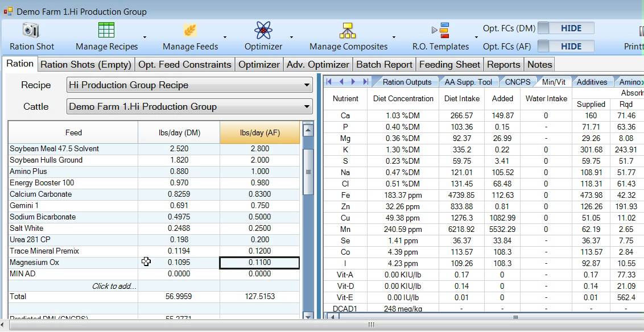Screen dimensions: 644x332
Task: Switch to the Ration tab
Action: (20, 64)
